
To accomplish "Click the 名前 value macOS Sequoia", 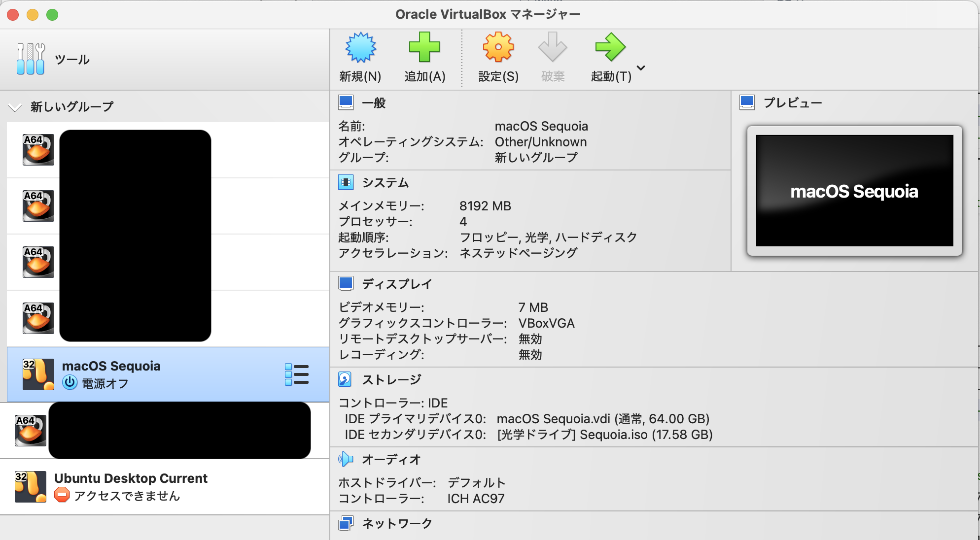I will click(541, 126).
